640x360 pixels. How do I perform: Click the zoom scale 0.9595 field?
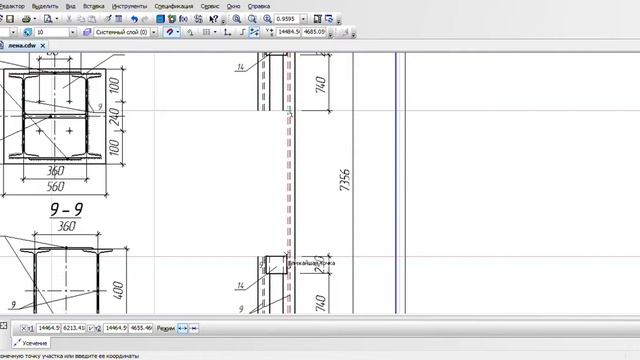pos(287,19)
